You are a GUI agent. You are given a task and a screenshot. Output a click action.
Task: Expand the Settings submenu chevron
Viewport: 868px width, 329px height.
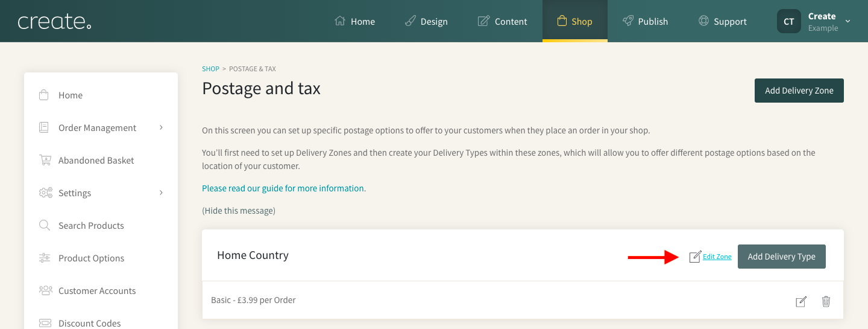pyautogui.click(x=161, y=193)
